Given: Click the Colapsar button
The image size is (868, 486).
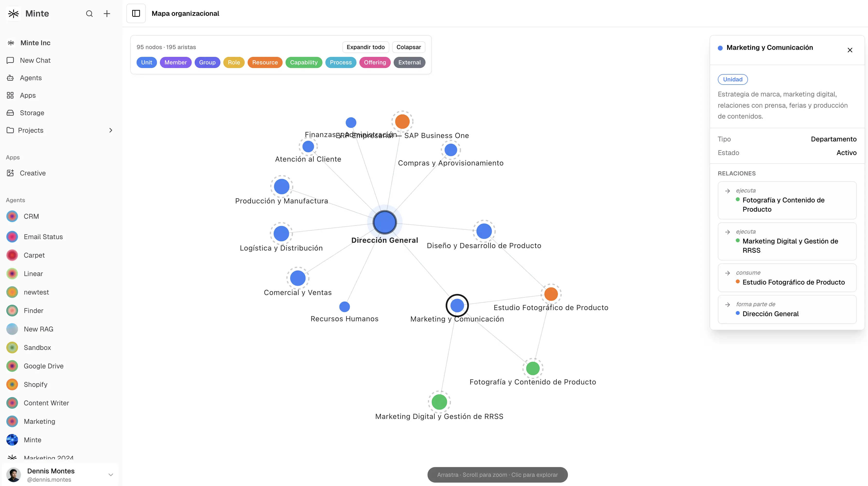Looking at the screenshot, I should (408, 47).
